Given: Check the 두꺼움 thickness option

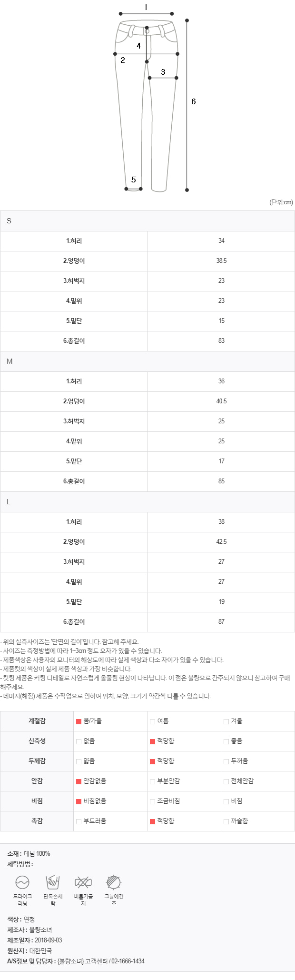Looking at the screenshot, I should [x=226, y=761].
